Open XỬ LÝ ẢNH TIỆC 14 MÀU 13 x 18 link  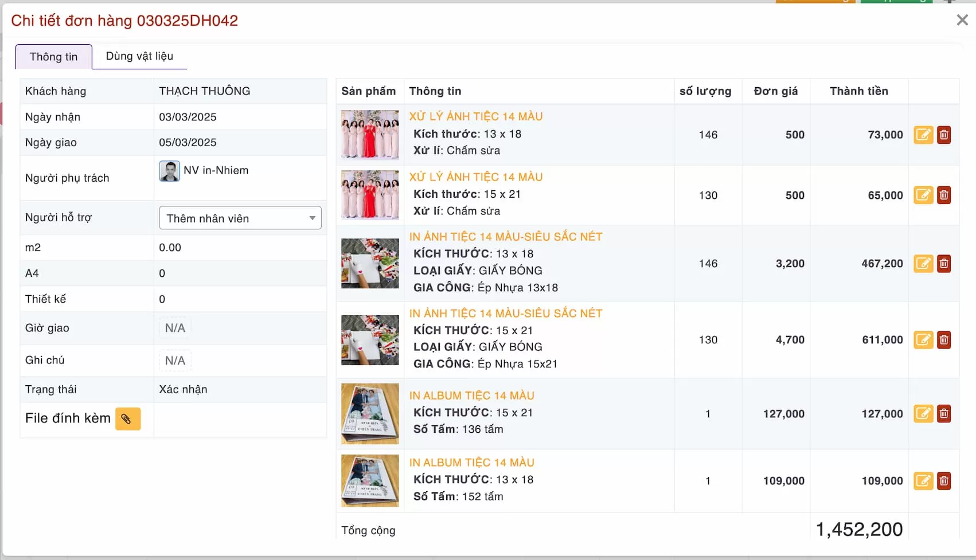pos(475,116)
